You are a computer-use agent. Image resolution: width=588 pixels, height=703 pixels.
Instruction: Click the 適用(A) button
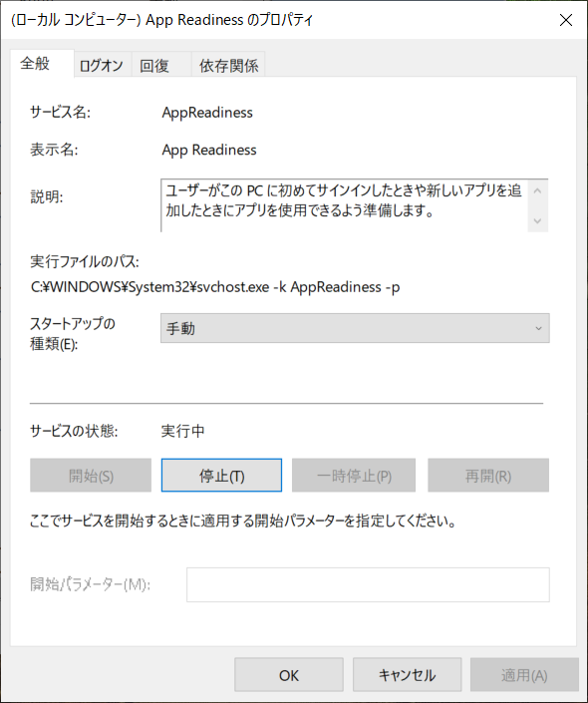click(x=524, y=675)
